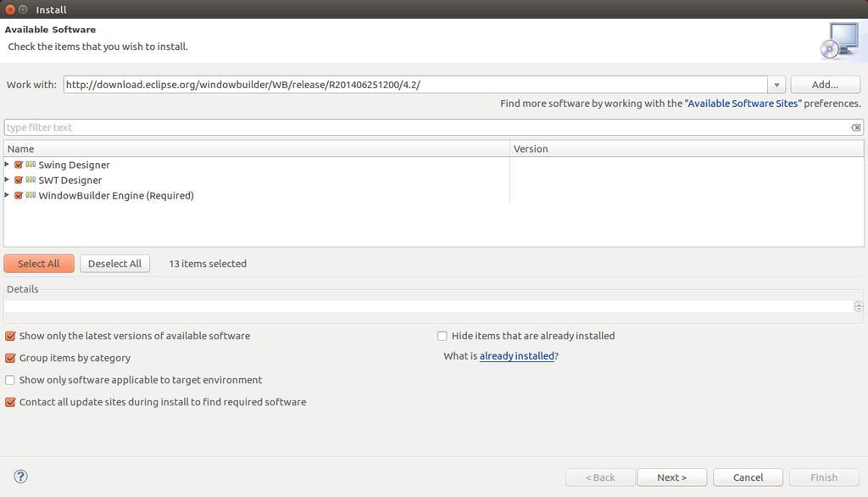Click the Add... button

point(825,85)
